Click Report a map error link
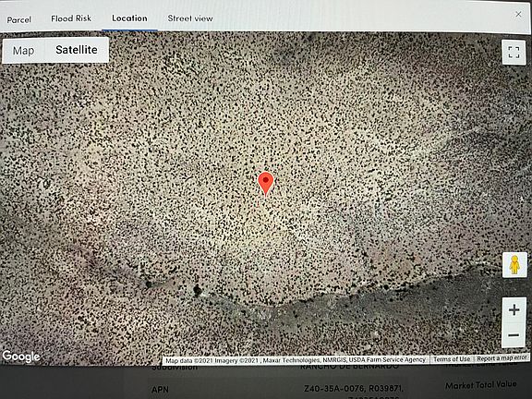Image resolution: width=532 pixels, height=399 pixels. coord(502,358)
